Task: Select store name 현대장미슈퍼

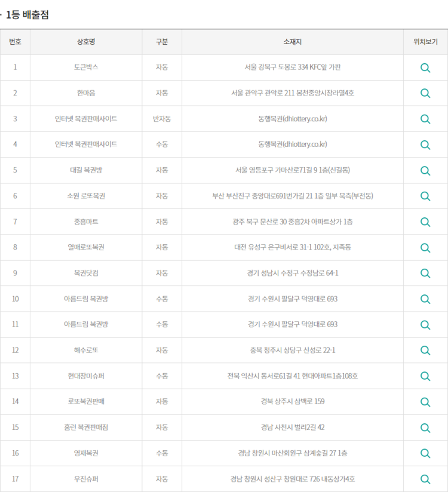Action: [86, 376]
